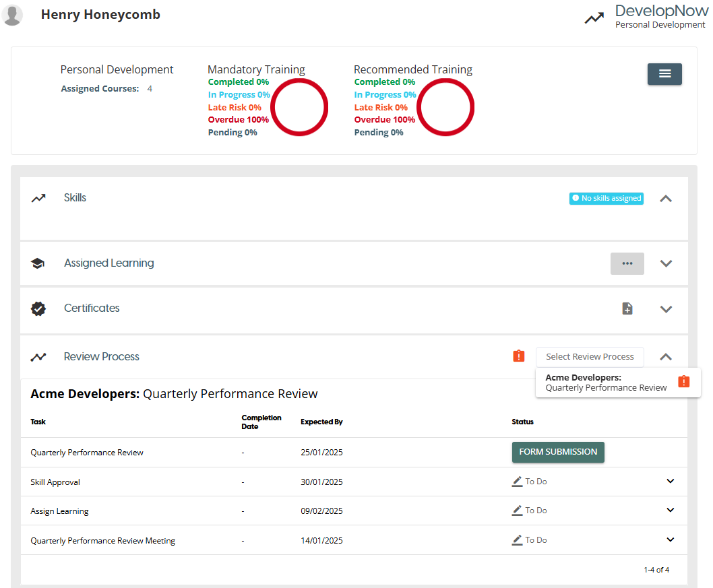Click the Skills trend arrow icon
Screen dimensions: 713x588
[x=38, y=198]
